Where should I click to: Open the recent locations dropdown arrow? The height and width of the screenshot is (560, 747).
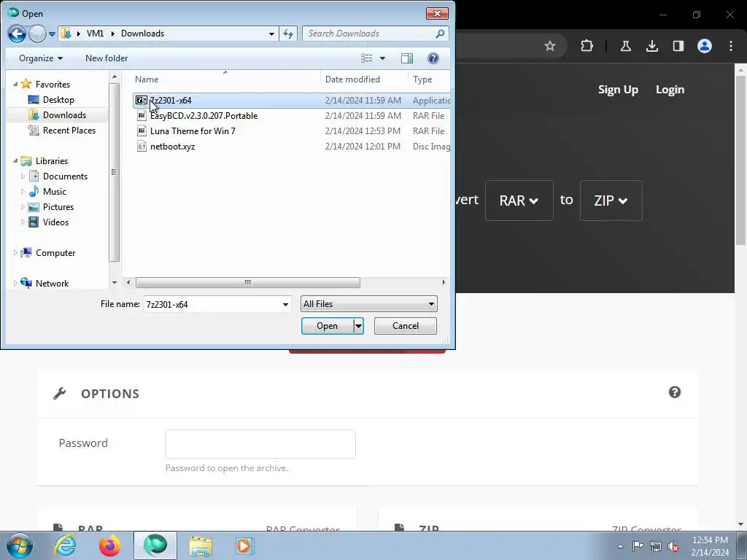[x=52, y=34]
